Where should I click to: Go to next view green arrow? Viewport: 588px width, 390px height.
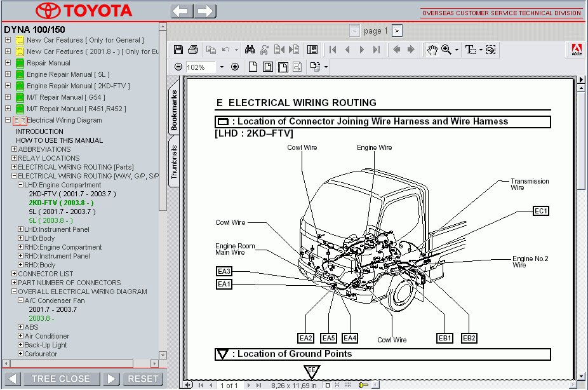point(411,50)
